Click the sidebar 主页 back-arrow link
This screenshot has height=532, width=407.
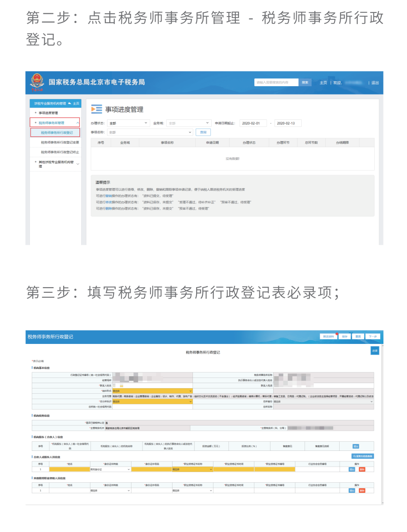pos(74,103)
